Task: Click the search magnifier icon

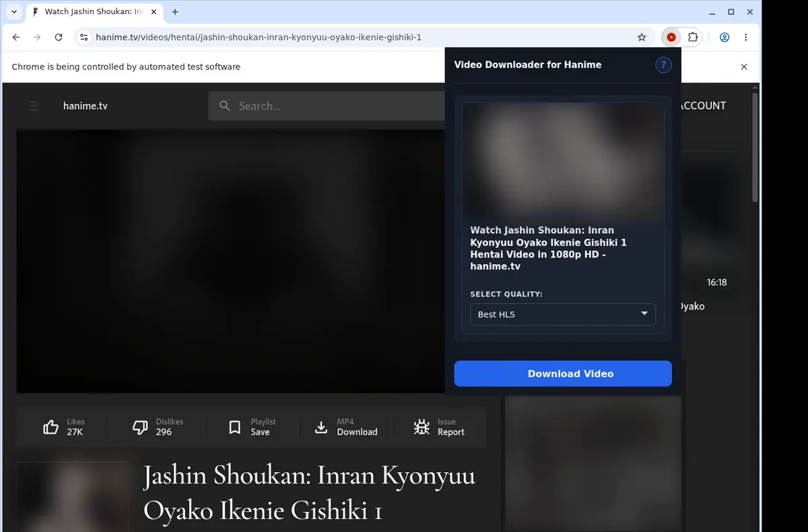Action: click(x=225, y=106)
